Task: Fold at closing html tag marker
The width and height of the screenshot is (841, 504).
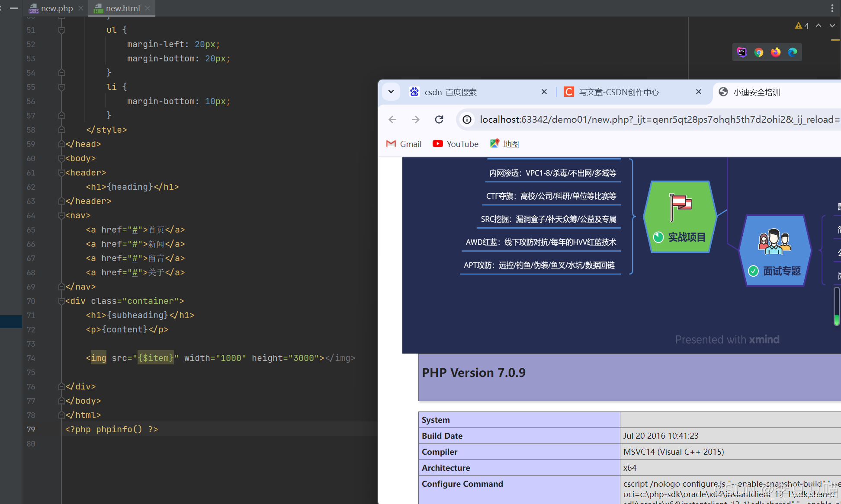Action: pyautogui.click(x=61, y=415)
